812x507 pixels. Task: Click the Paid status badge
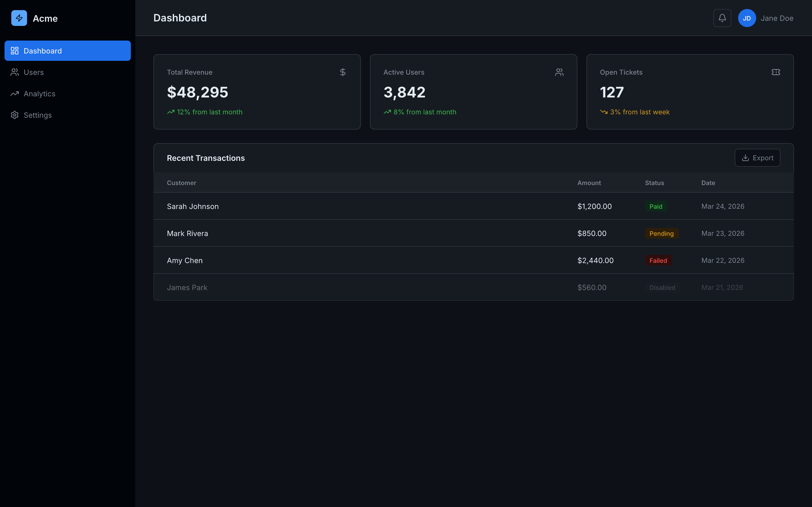click(656, 206)
